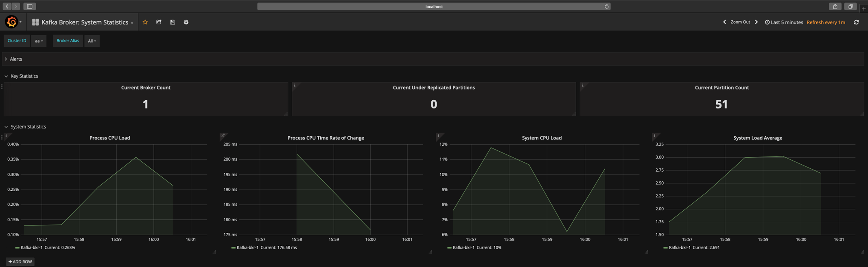Viewport: 868px width, 267px height.
Task: Click info icon on System CPU Load panel
Action: pyautogui.click(x=438, y=136)
